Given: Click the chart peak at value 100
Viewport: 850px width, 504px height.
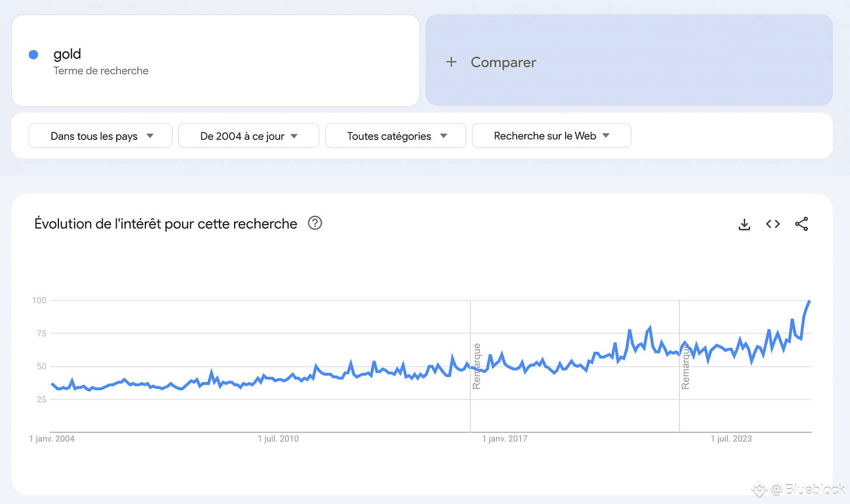Looking at the screenshot, I should tap(809, 301).
